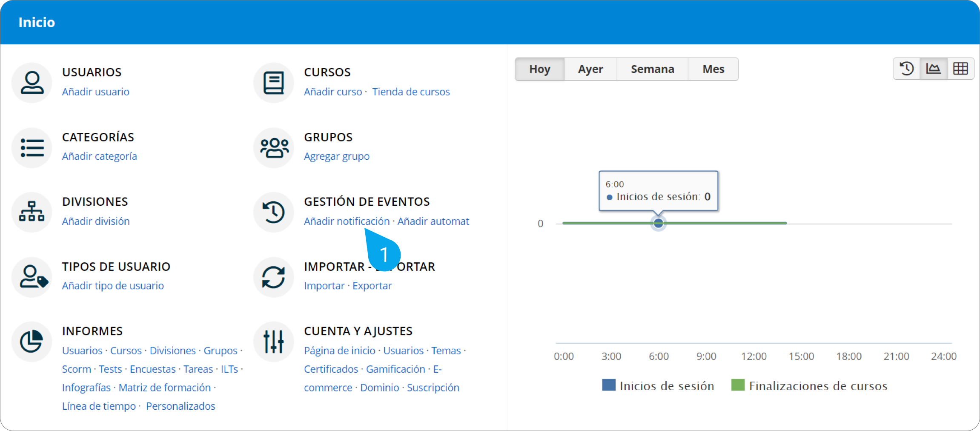Open the Gestión de eventos clock icon
980x431 pixels.
pyautogui.click(x=273, y=212)
